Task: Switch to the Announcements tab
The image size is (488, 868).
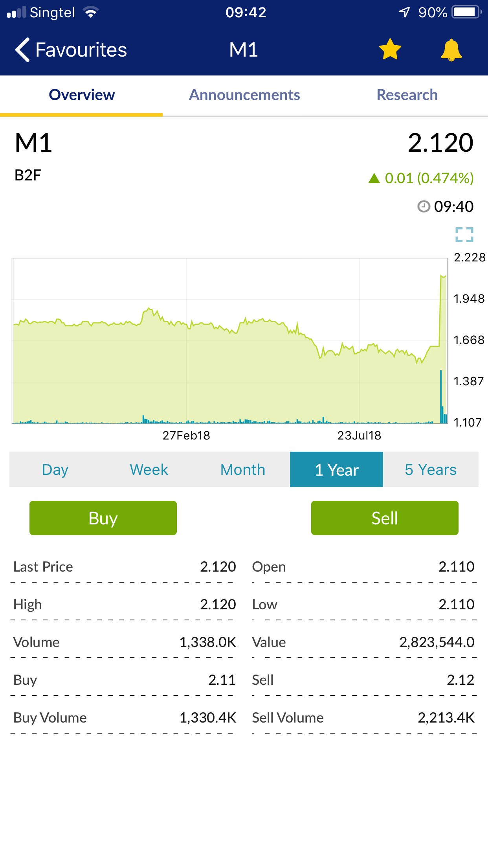Action: 244,95
